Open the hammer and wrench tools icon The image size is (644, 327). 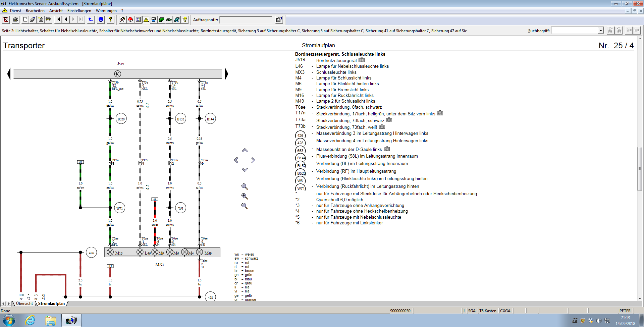(122, 19)
